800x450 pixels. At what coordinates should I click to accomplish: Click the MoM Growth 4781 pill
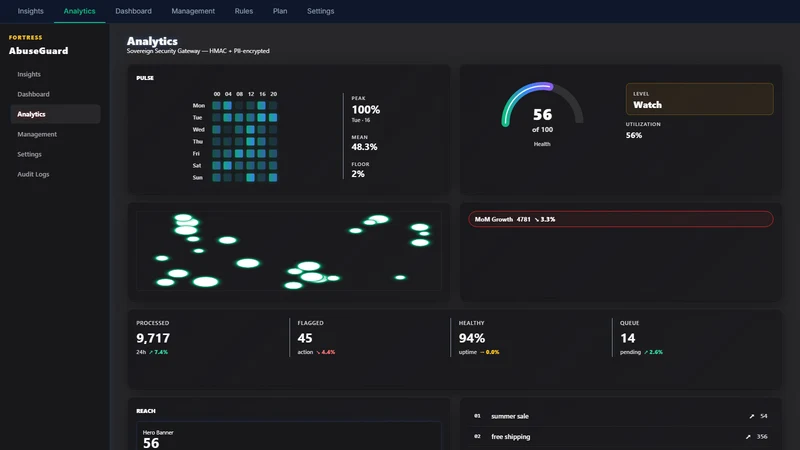click(621, 219)
